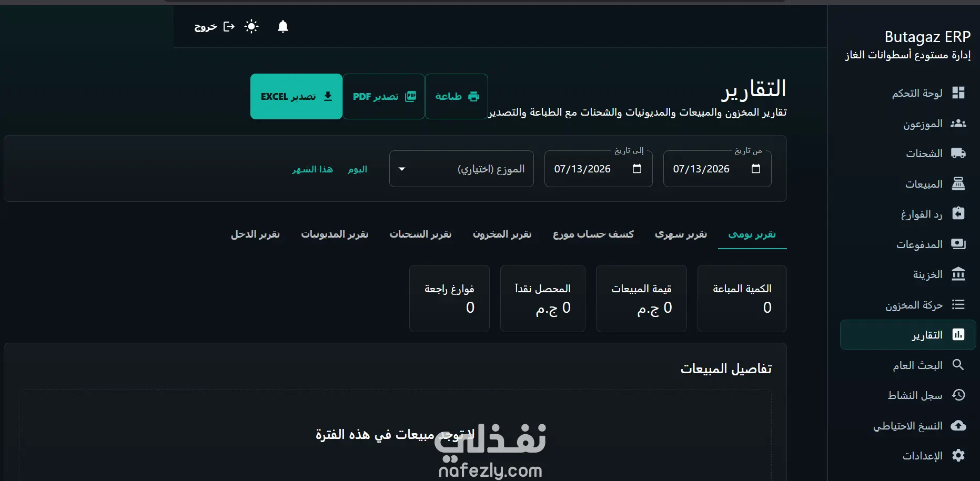Click the PDF file icon

pos(410,96)
